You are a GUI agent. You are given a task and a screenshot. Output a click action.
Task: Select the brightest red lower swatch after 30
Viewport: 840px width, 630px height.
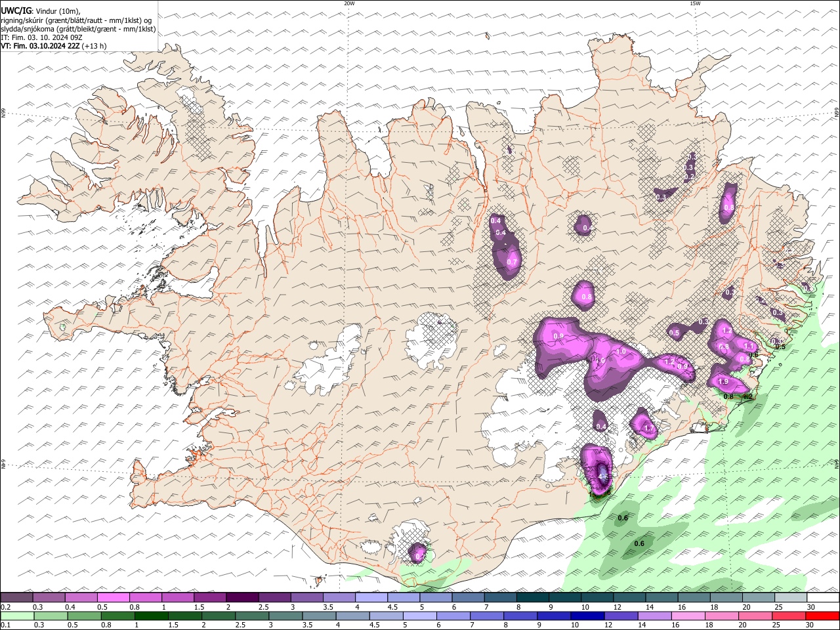tap(823, 616)
